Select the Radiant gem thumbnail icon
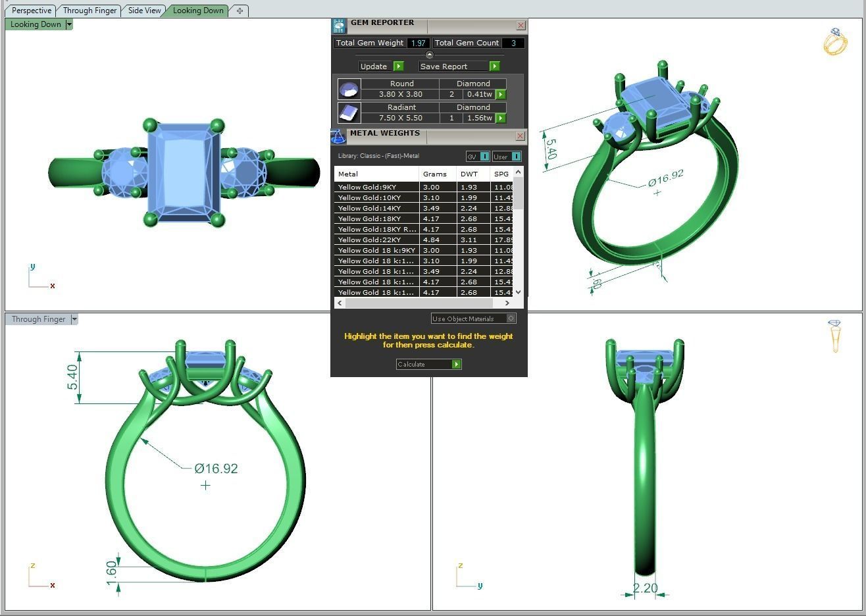Image resolution: width=866 pixels, height=616 pixels. tap(349, 113)
